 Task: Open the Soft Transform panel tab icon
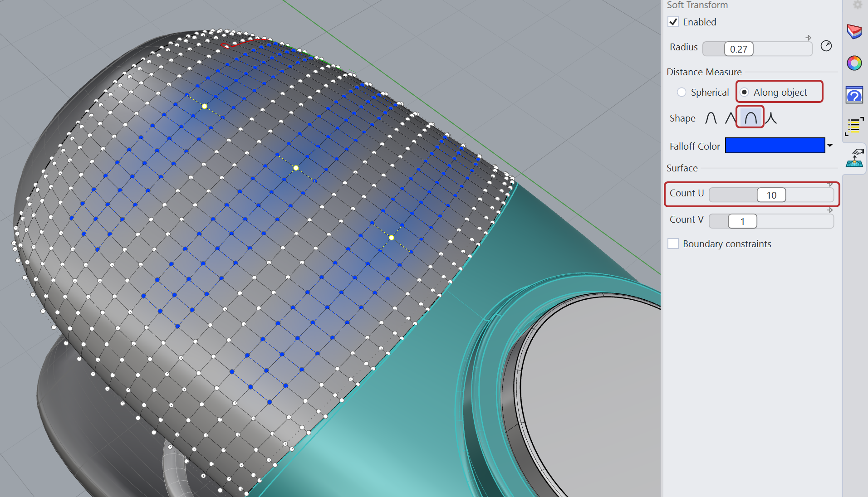(x=854, y=158)
